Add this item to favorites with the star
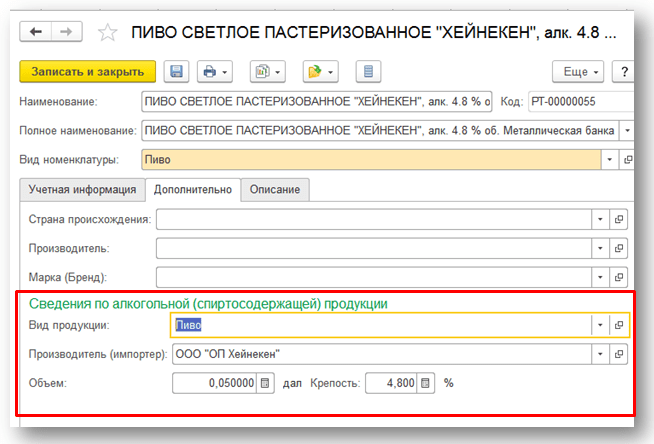 point(108,33)
